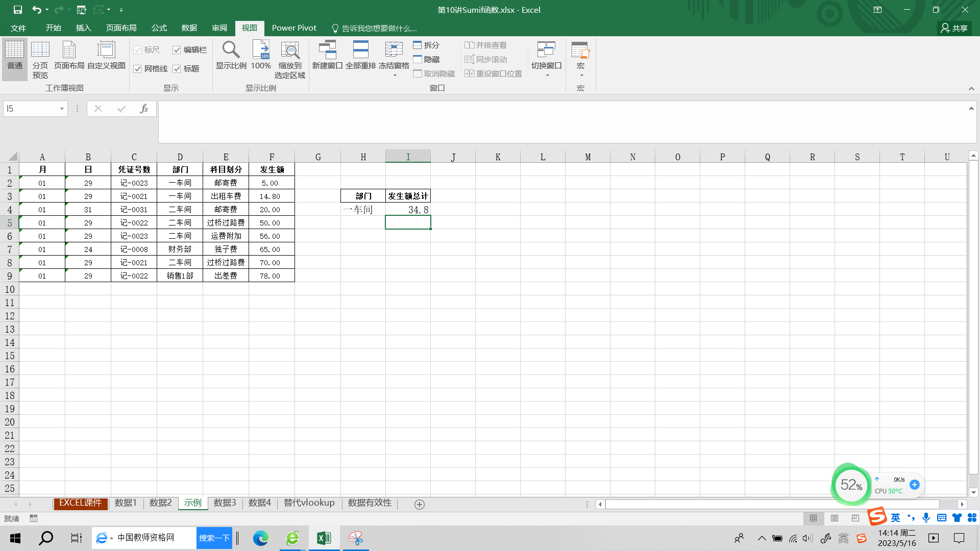Screen dimensions: 980x551
Task: Click inside the formula bar input
Action: point(561,121)
